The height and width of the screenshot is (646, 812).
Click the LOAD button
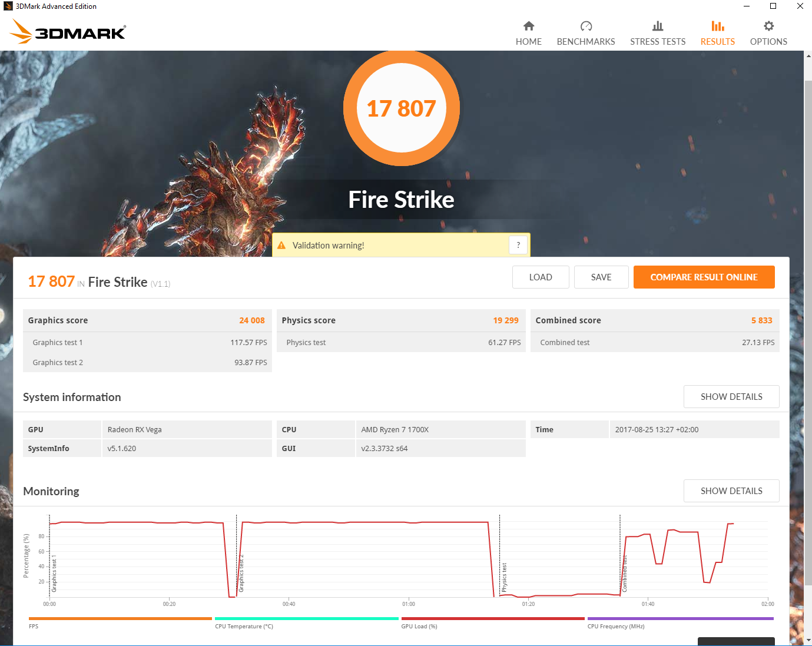click(541, 277)
